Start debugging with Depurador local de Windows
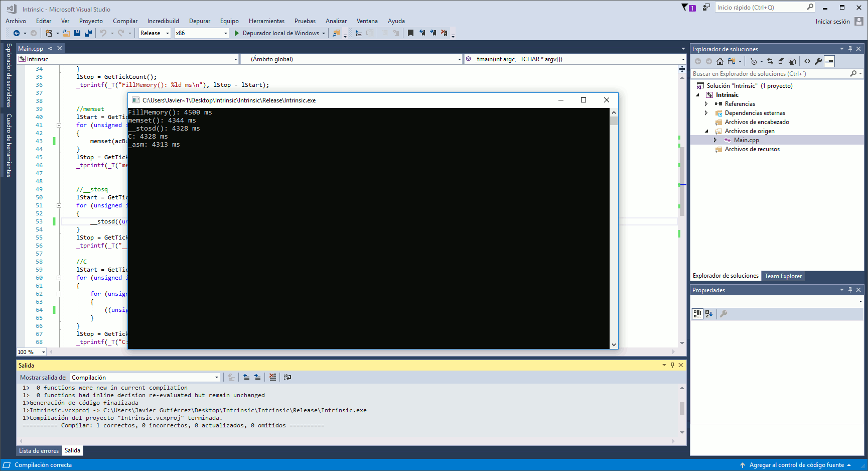 pos(279,33)
